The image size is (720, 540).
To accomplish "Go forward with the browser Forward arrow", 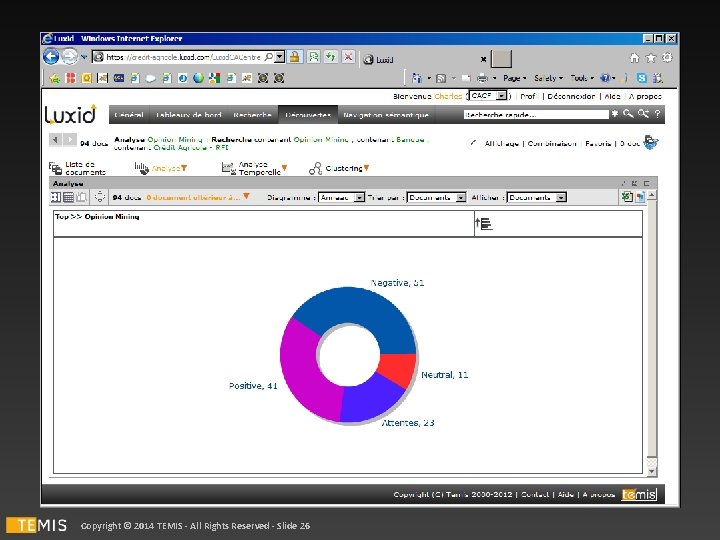I will pyautogui.click(x=70, y=57).
